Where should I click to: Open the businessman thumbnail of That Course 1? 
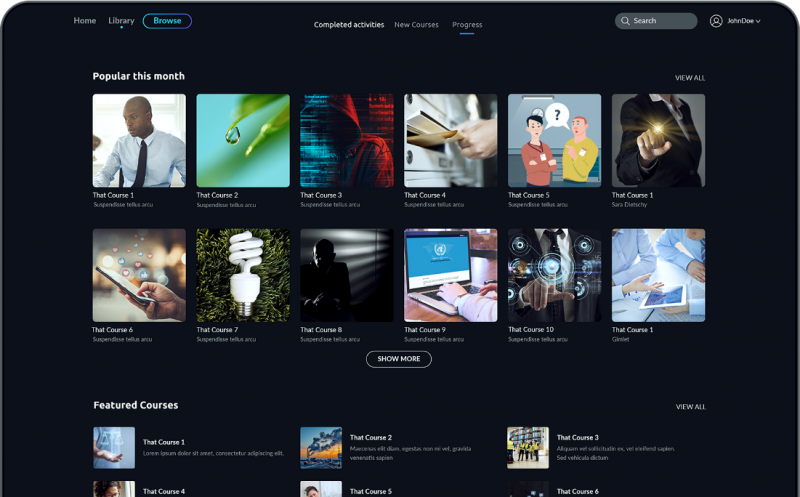tap(139, 140)
